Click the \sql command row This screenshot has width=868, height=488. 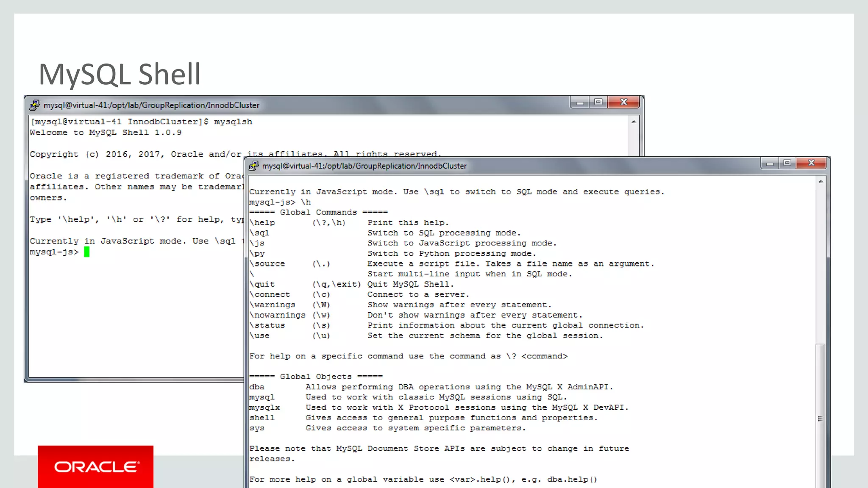385,233
